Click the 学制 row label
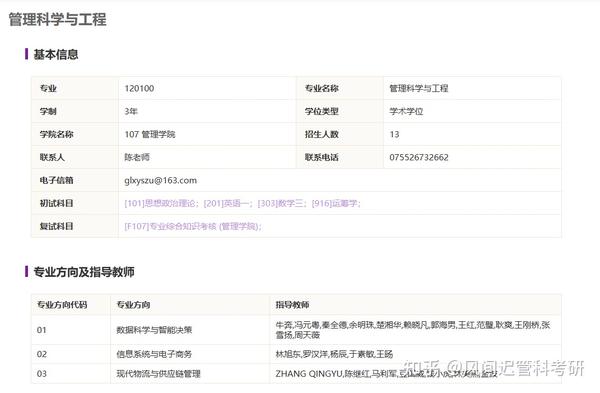The height and width of the screenshot is (393, 600). pos(48,111)
